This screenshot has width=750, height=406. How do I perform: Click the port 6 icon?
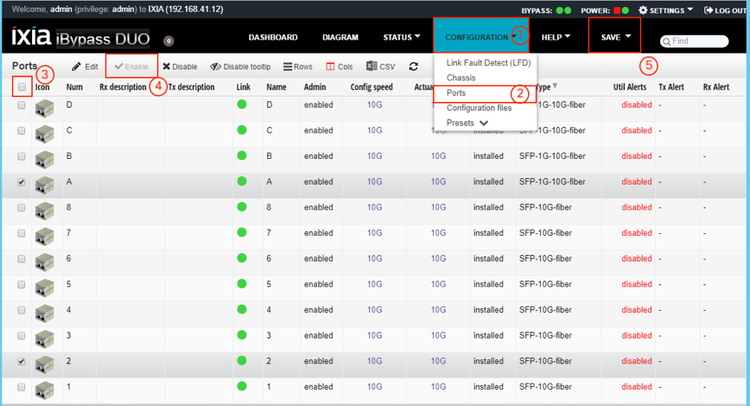pyautogui.click(x=44, y=262)
